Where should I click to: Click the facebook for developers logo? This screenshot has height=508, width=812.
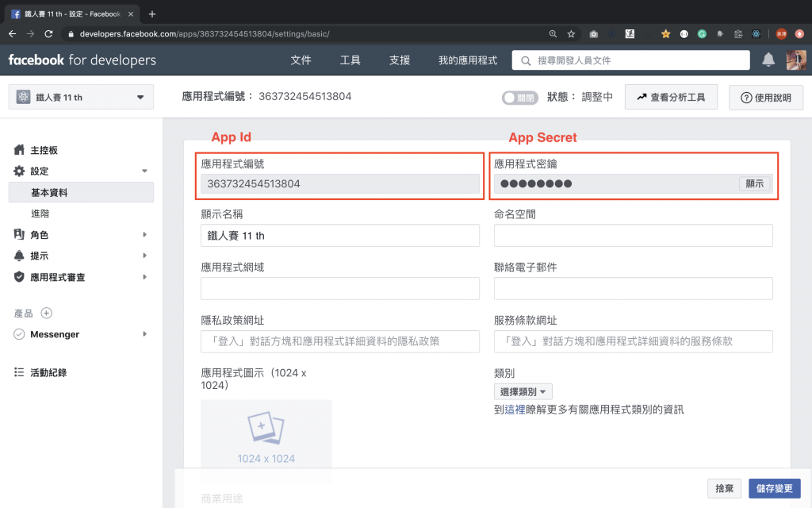pos(82,60)
